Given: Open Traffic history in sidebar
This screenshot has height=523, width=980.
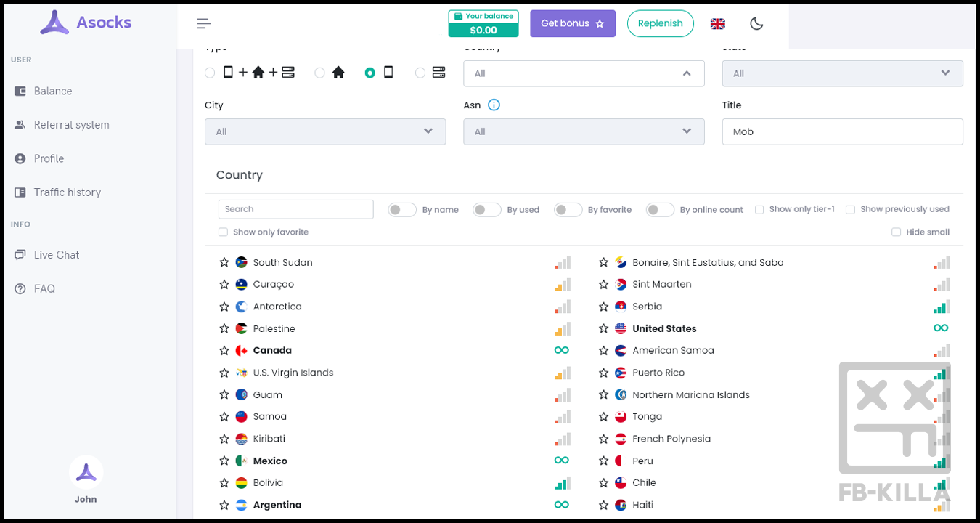Looking at the screenshot, I should pyautogui.click(x=67, y=192).
